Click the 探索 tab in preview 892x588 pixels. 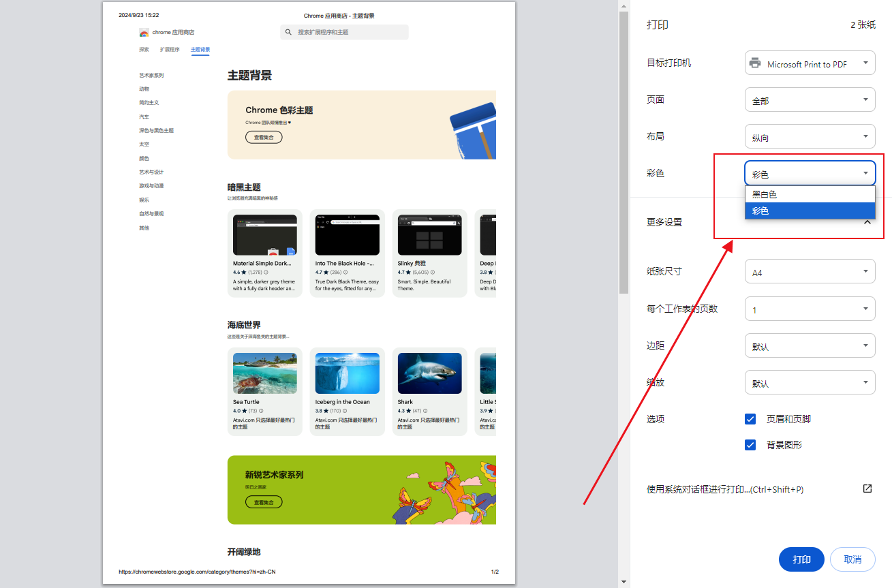coord(144,50)
